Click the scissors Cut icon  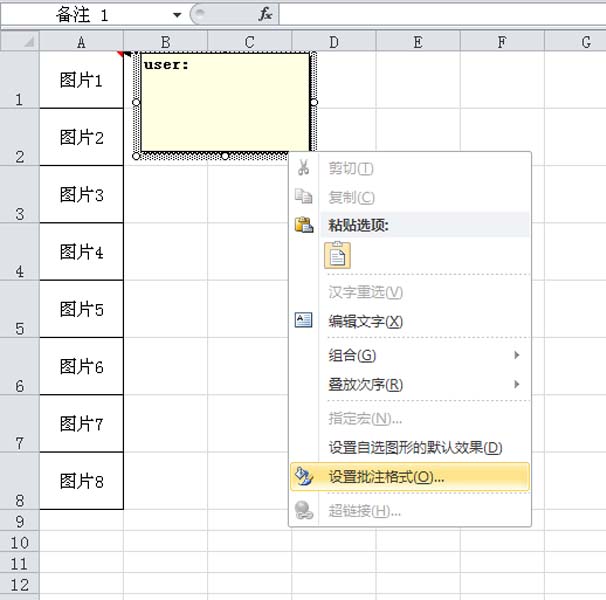click(x=304, y=168)
